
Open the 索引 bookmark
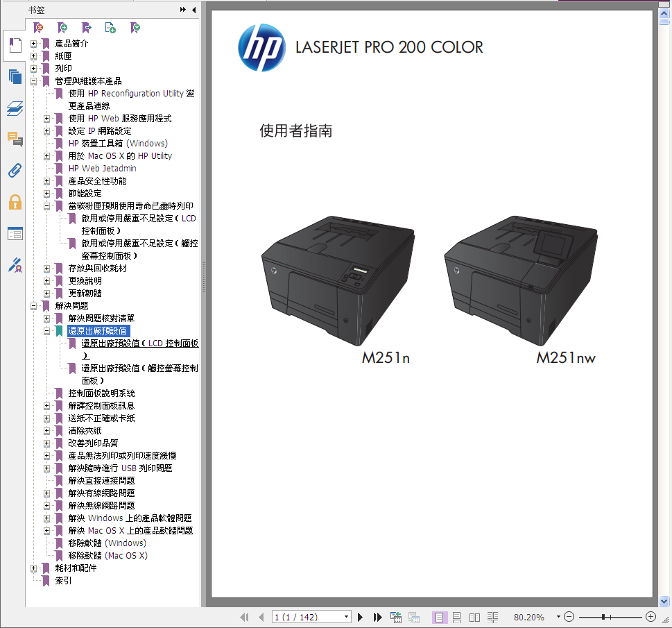[x=63, y=581]
